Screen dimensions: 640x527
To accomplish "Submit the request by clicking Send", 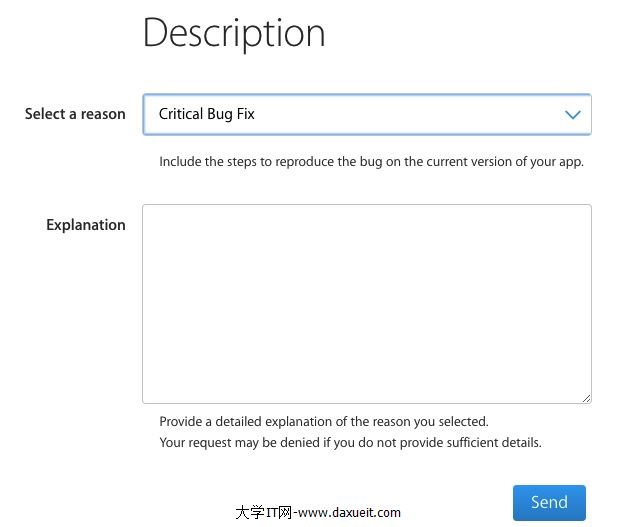I will tap(549, 503).
